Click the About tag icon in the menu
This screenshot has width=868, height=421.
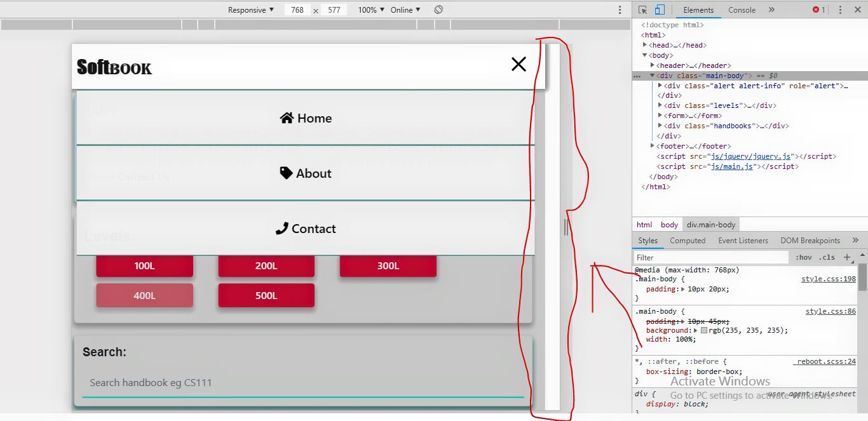click(x=286, y=173)
